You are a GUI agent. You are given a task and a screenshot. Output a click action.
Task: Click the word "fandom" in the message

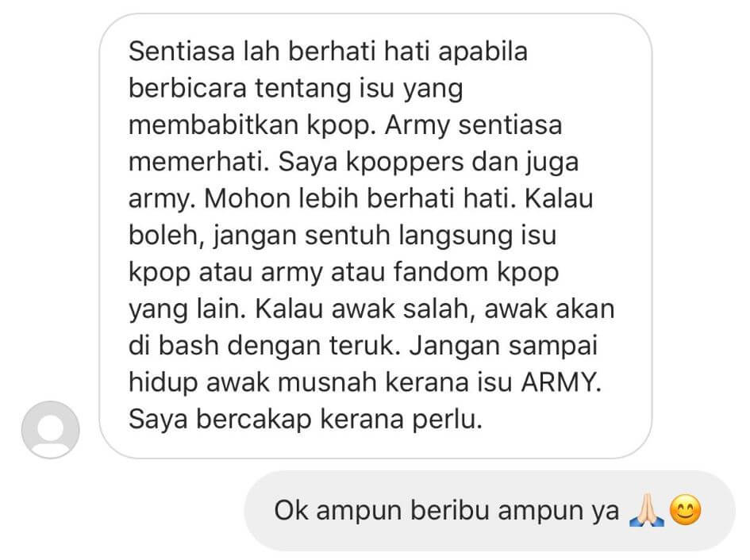[441, 272]
